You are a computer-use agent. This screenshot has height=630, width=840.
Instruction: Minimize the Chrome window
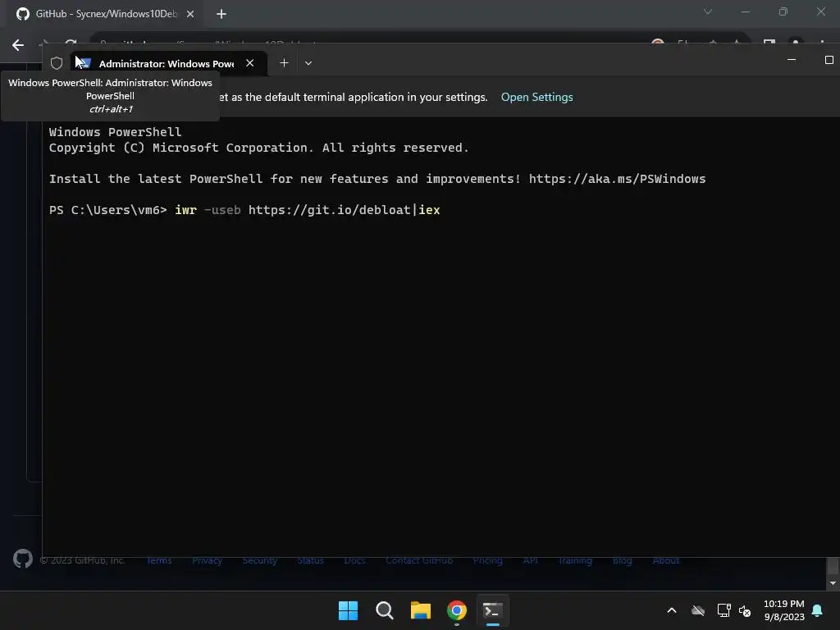745,11
